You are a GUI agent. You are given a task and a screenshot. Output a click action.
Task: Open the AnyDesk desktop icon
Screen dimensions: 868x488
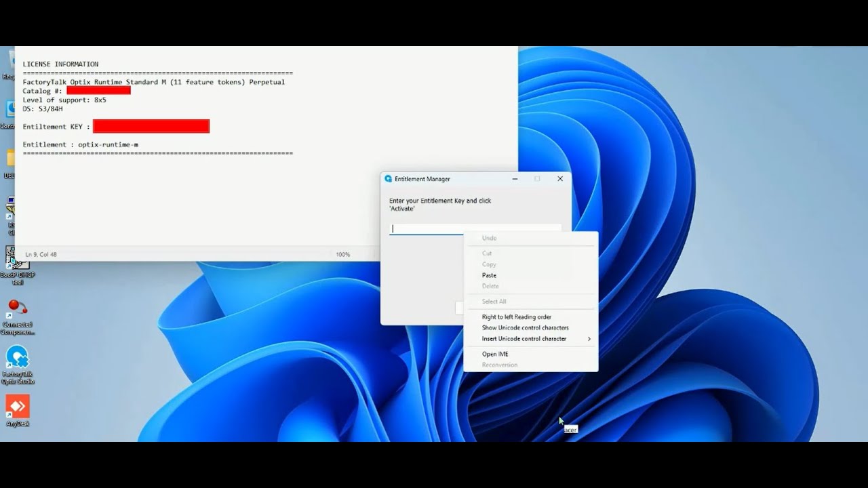tap(18, 410)
